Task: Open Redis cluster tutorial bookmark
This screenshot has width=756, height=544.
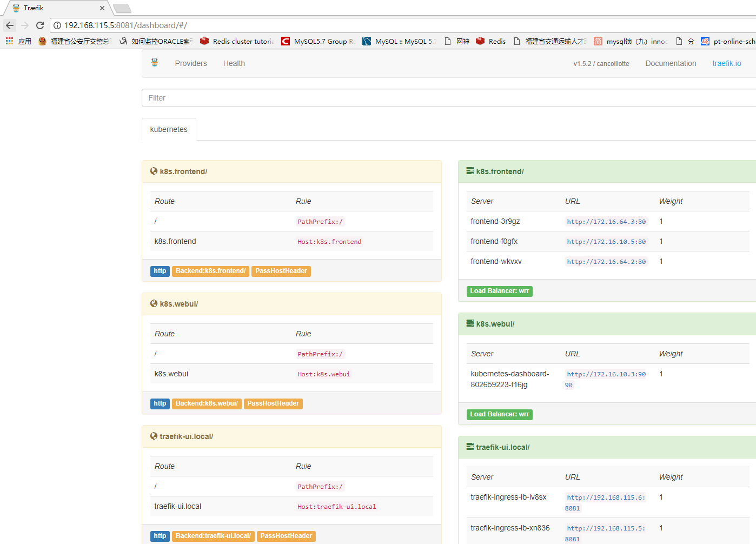Action: click(237, 41)
